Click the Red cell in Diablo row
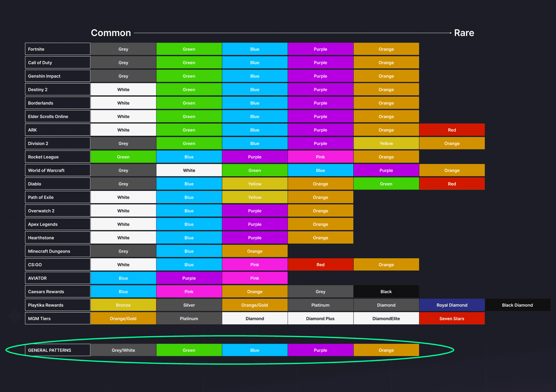Image resolution: width=556 pixels, height=392 pixels. tap(452, 184)
